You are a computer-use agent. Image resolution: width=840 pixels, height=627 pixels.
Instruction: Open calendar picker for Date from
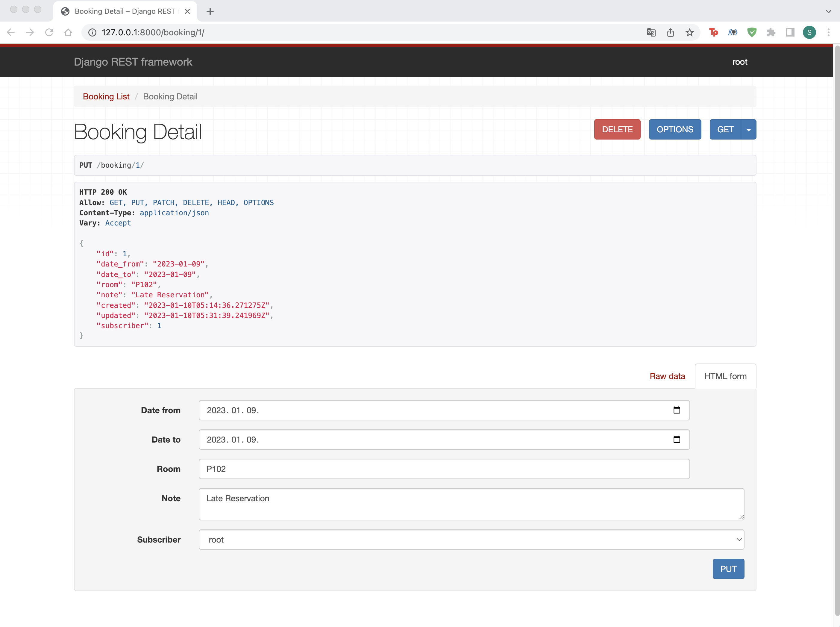(x=677, y=410)
